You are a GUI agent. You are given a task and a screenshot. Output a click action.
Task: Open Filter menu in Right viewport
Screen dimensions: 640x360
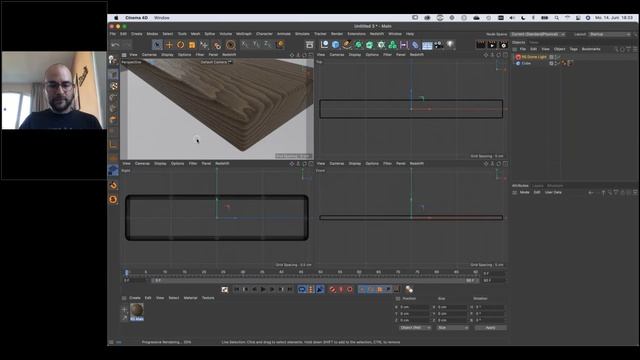[x=193, y=164]
